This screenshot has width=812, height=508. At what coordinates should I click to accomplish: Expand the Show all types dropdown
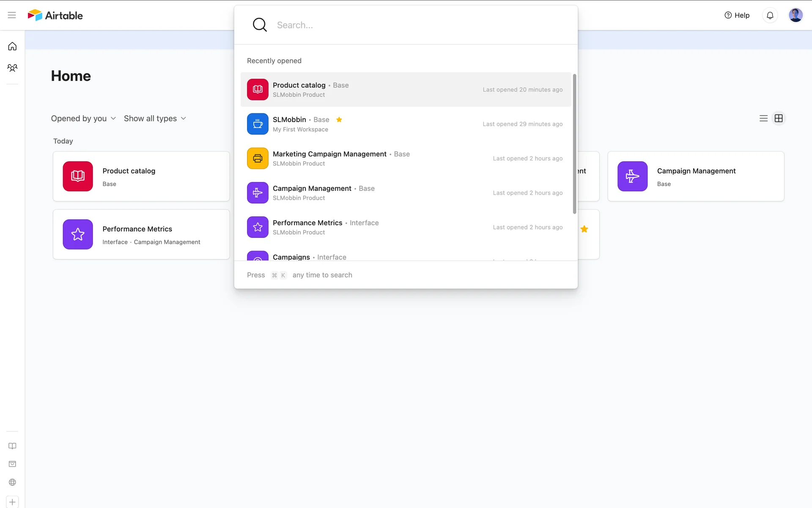pyautogui.click(x=155, y=119)
